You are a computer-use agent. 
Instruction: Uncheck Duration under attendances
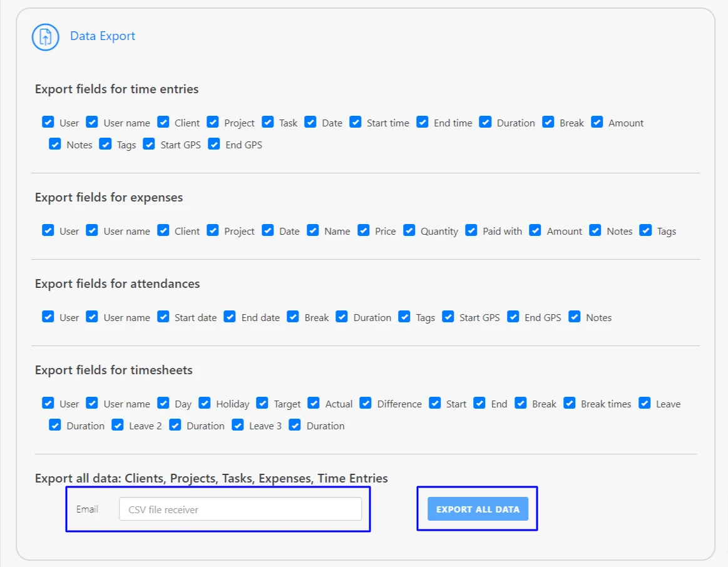pyautogui.click(x=342, y=317)
